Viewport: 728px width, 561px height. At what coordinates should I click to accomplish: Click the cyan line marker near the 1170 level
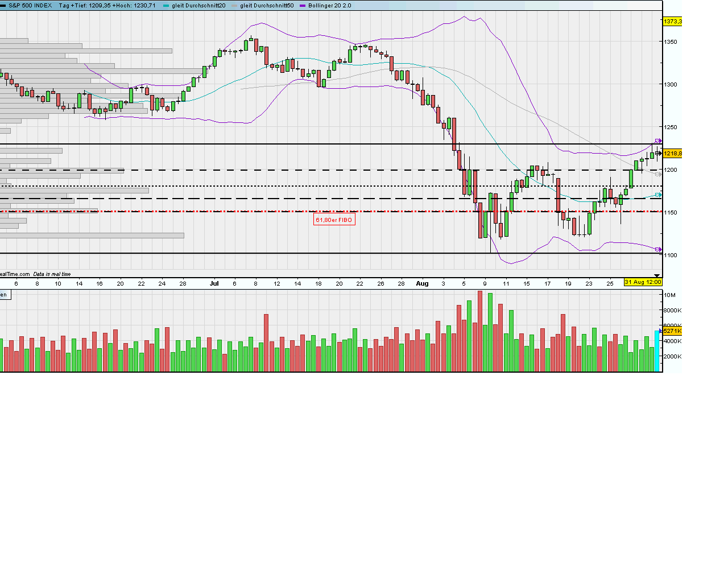658,195
